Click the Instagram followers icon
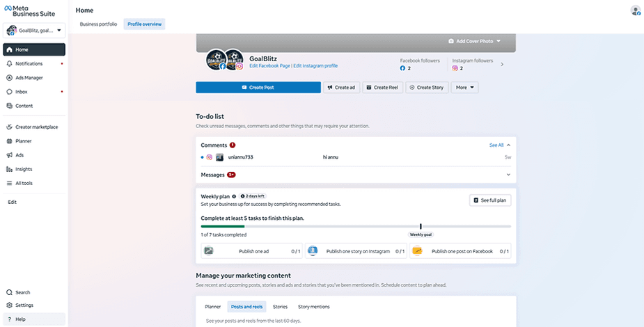The height and width of the screenshot is (327, 644). [455, 68]
